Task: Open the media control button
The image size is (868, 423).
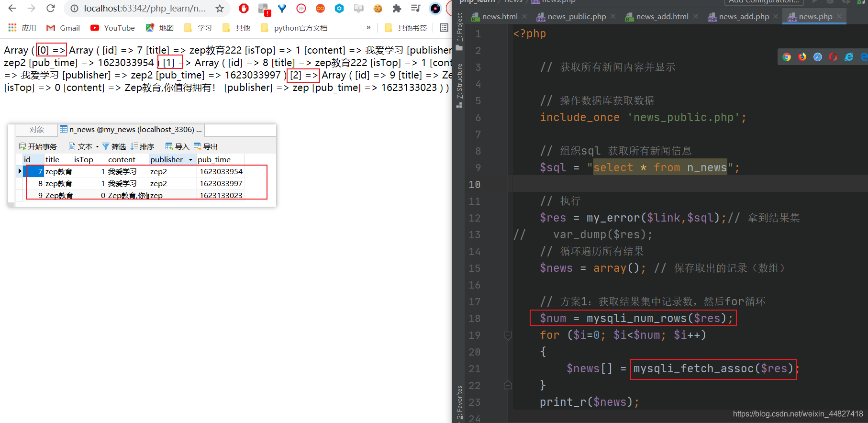Action: tap(416, 8)
